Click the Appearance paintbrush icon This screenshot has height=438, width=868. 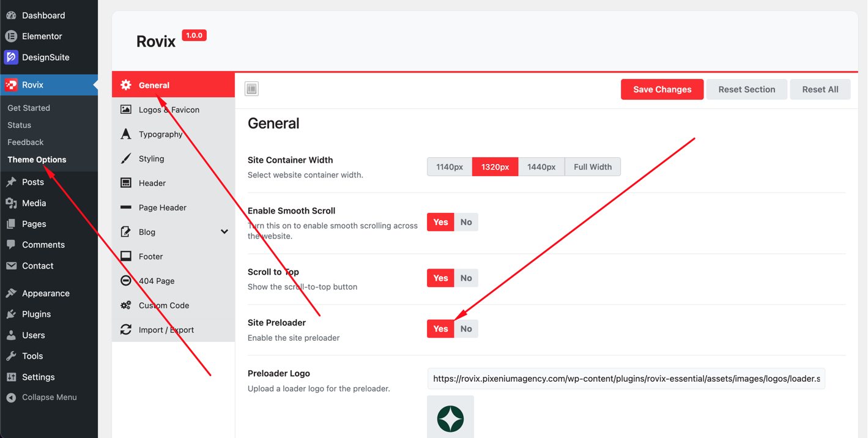click(11, 293)
